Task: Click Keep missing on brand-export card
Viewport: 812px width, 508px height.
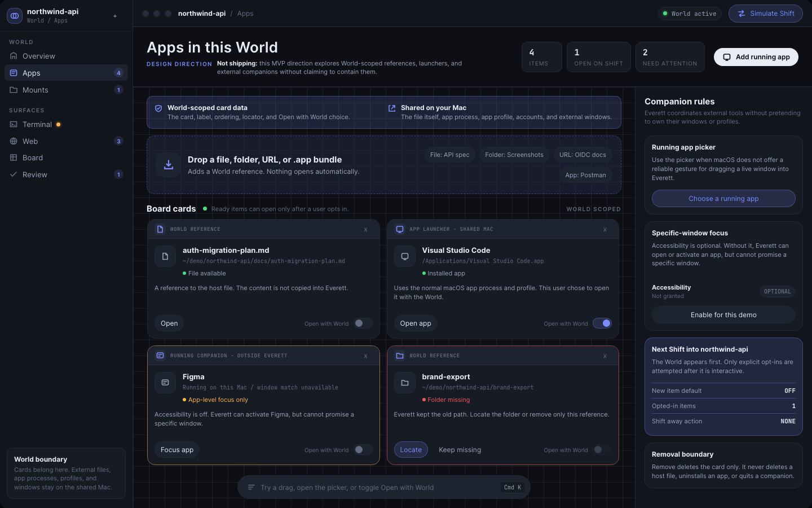Action: coord(460,450)
